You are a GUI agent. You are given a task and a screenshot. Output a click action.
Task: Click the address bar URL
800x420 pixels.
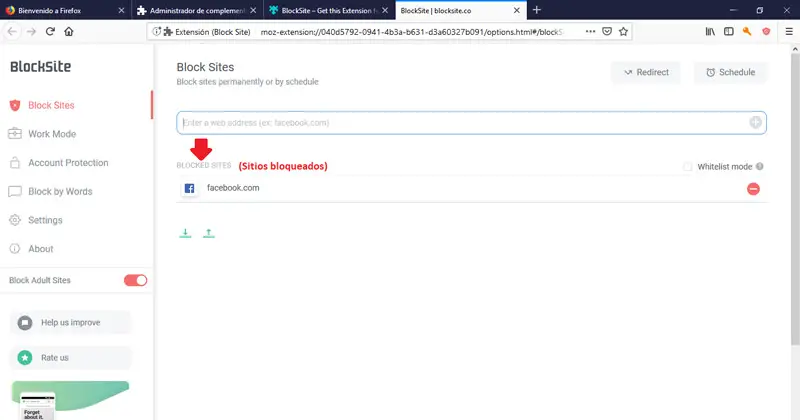[x=412, y=32]
